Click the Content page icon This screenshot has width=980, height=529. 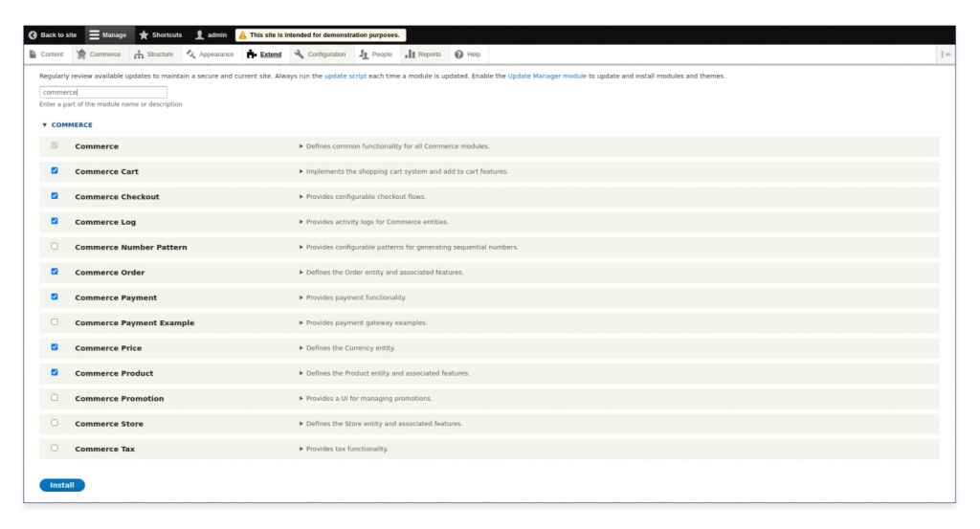[33, 55]
